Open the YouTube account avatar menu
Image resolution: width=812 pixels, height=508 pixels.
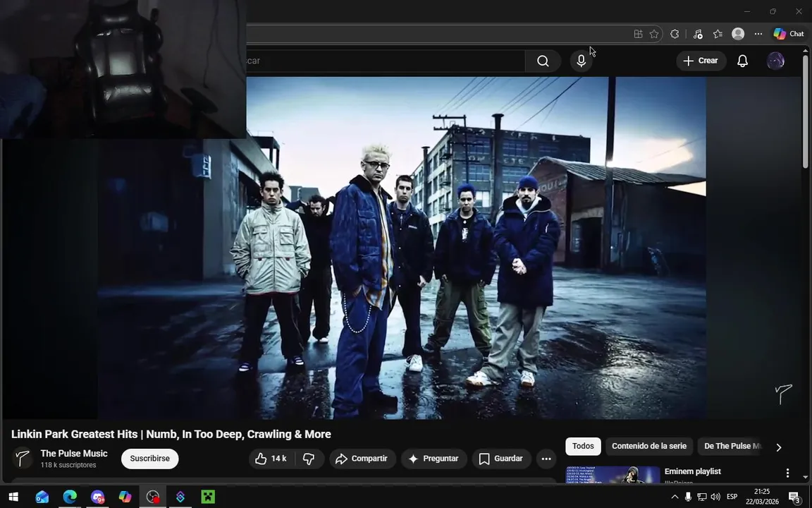[775, 61]
